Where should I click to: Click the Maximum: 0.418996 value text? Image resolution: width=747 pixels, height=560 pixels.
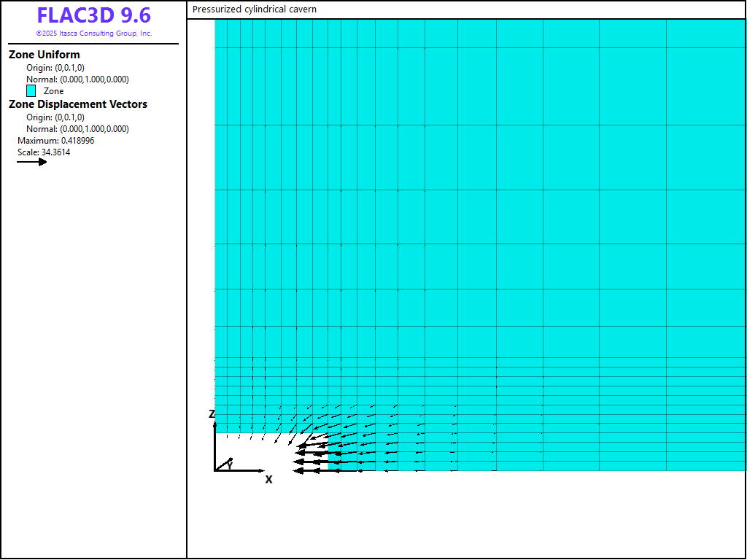pos(55,141)
